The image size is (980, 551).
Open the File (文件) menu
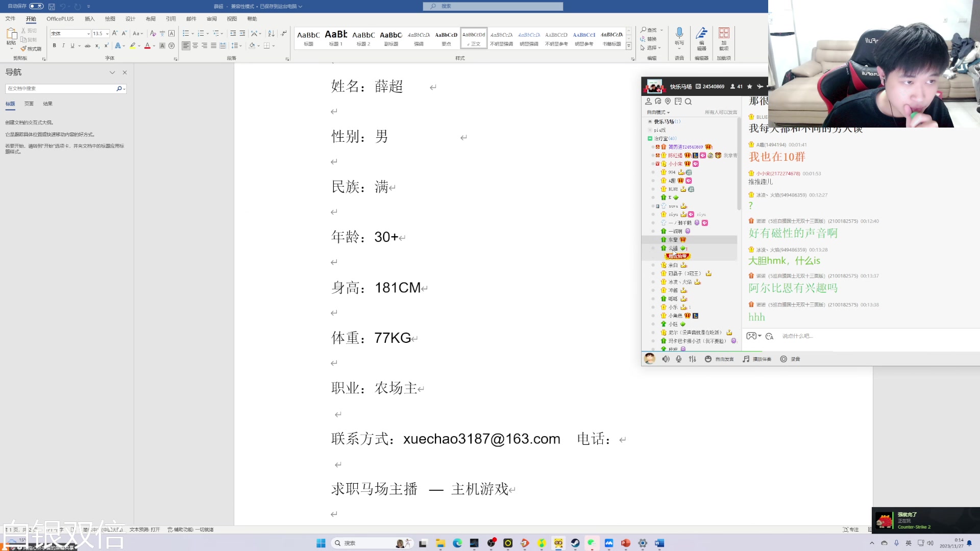point(10,19)
